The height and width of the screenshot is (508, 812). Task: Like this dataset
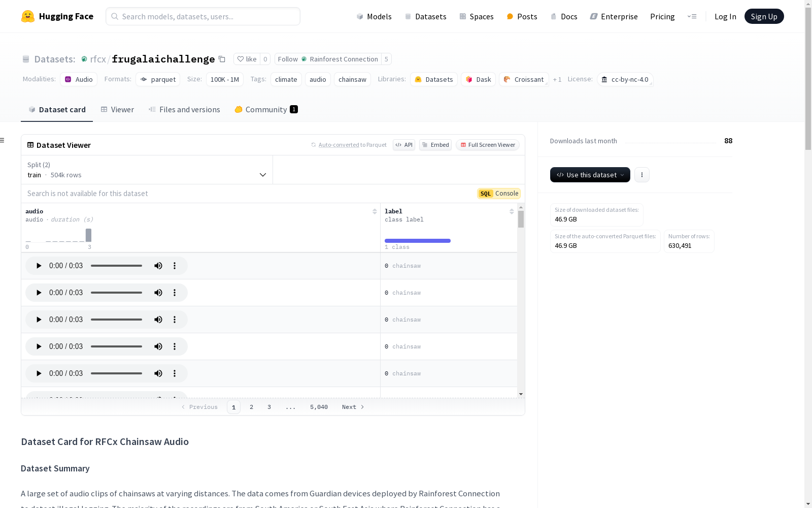click(x=247, y=59)
